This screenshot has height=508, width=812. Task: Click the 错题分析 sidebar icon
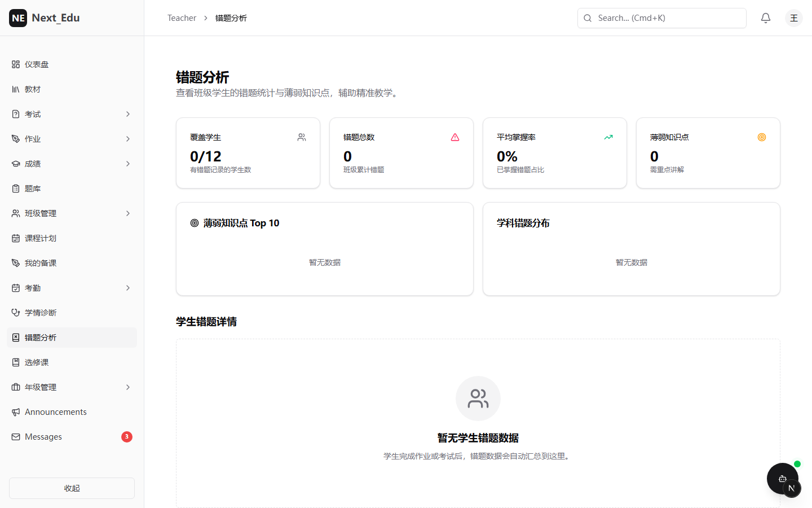(16, 338)
